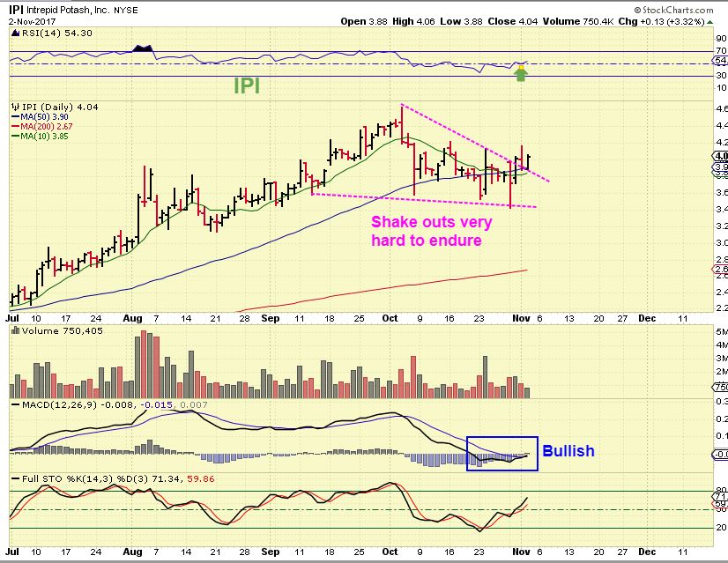728x563 pixels.
Task: Click the Chg +0.13 (+3.32%) value
Action: [x=664, y=21]
